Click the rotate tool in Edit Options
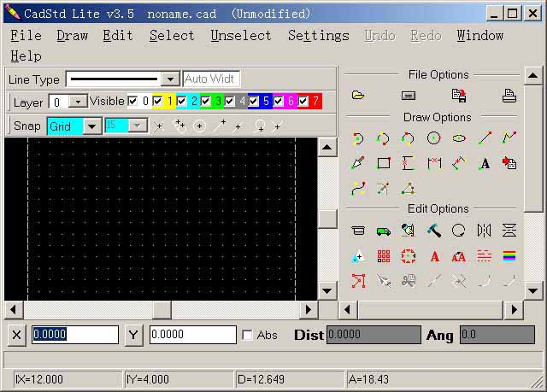This screenshot has height=392, width=547. click(x=459, y=230)
